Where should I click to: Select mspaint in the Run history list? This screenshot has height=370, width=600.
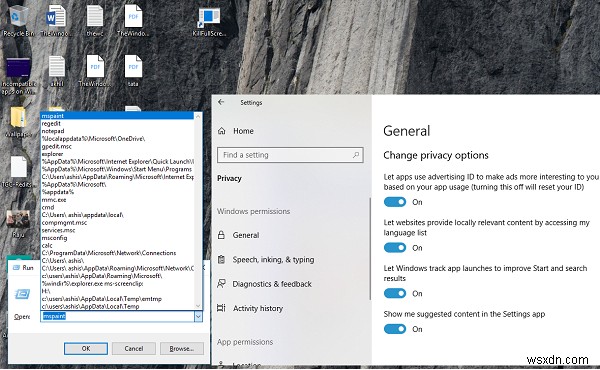117,116
